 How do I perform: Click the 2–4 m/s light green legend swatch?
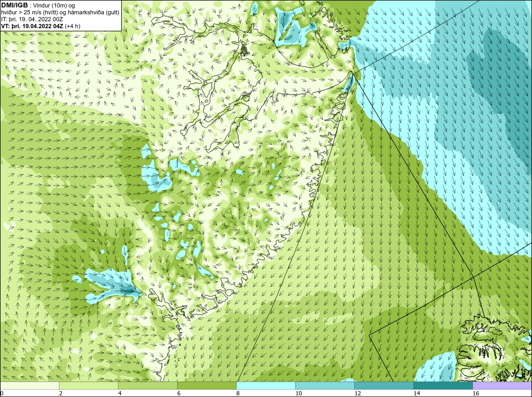89,385
